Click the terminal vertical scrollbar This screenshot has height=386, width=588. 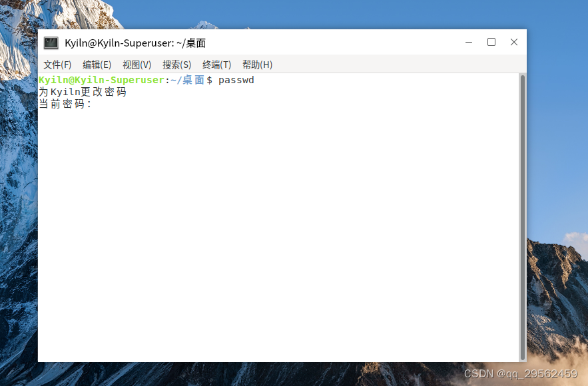point(522,218)
